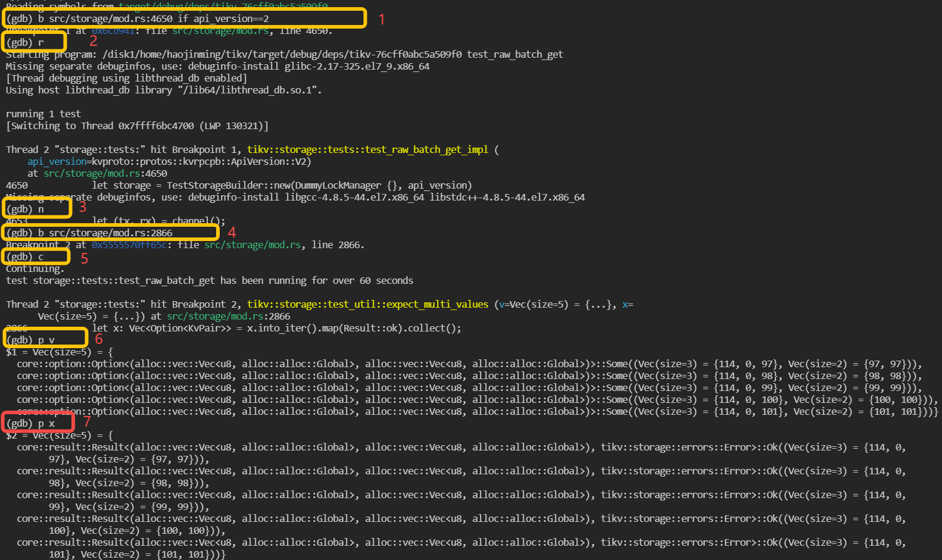This screenshot has width=942, height=560.
Task: Click 'api_version=kvproto::protos::kvrpcpb::ApiVersion::V2' argument
Action: (169, 161)
